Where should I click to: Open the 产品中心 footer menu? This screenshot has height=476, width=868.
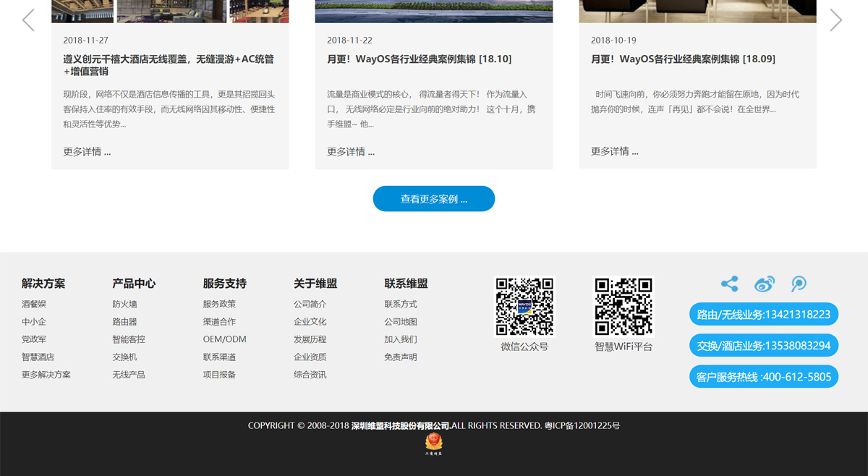pos(132,284)
